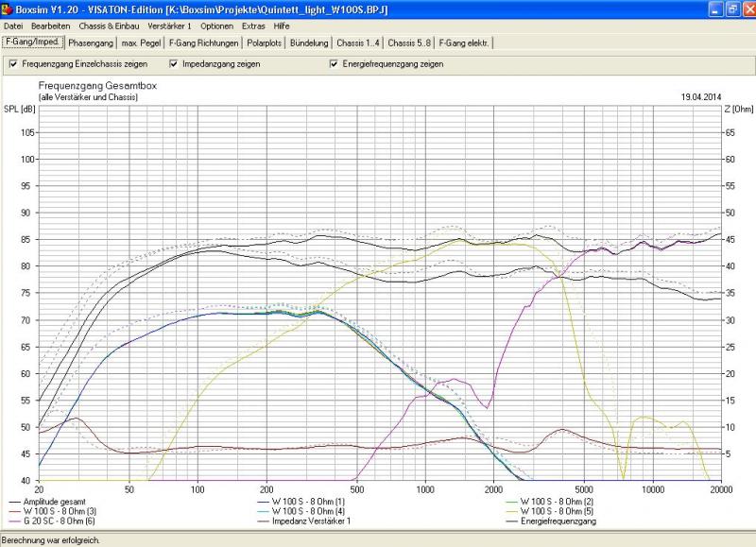Open the Hilfe menu
Screen dimensions: 756x547
[282, 26]
